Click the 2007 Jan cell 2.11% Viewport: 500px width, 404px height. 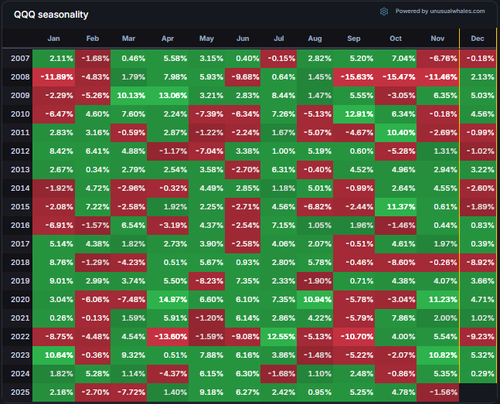(54, 59)
